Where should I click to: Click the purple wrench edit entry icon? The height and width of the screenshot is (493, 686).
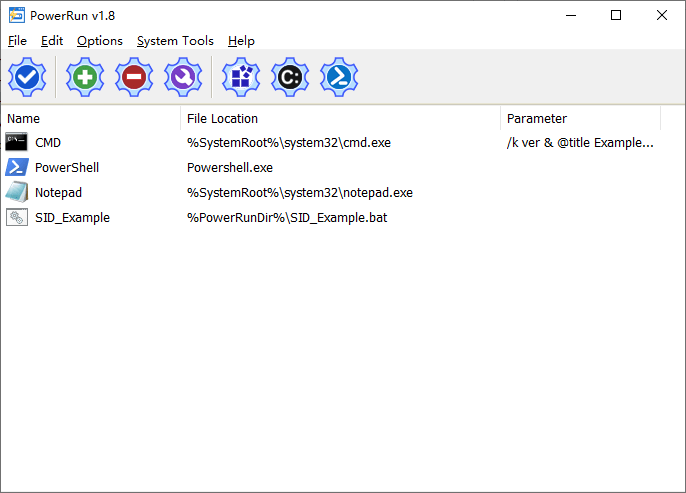[x=183, y=76]
